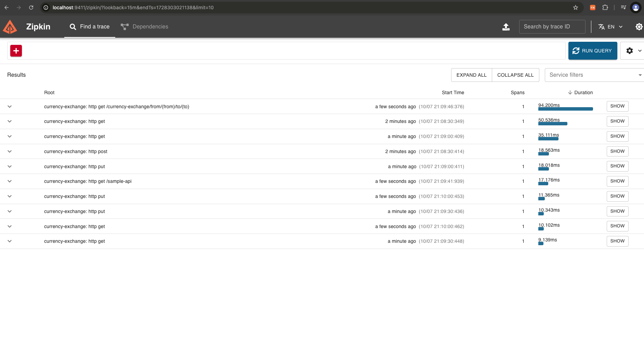Expand the 10.343ms http put trace row
This screenshot has width=644, height=338.
click(x=10, y=211)
